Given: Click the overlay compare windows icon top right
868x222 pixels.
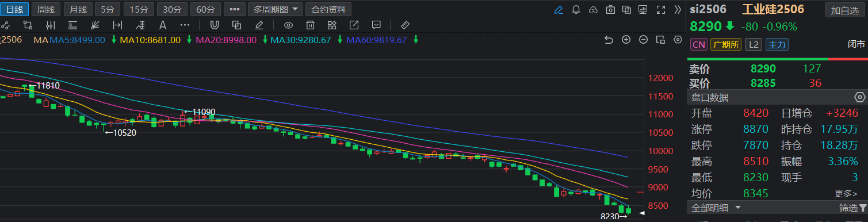Looking at the screenshot, I should 627,10.
